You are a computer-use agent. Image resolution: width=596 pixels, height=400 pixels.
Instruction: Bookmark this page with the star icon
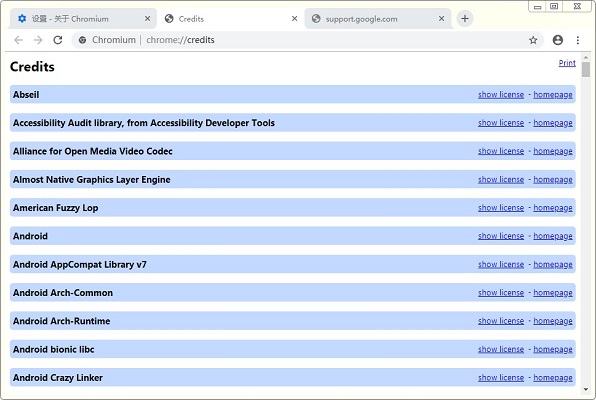[533, 40]
